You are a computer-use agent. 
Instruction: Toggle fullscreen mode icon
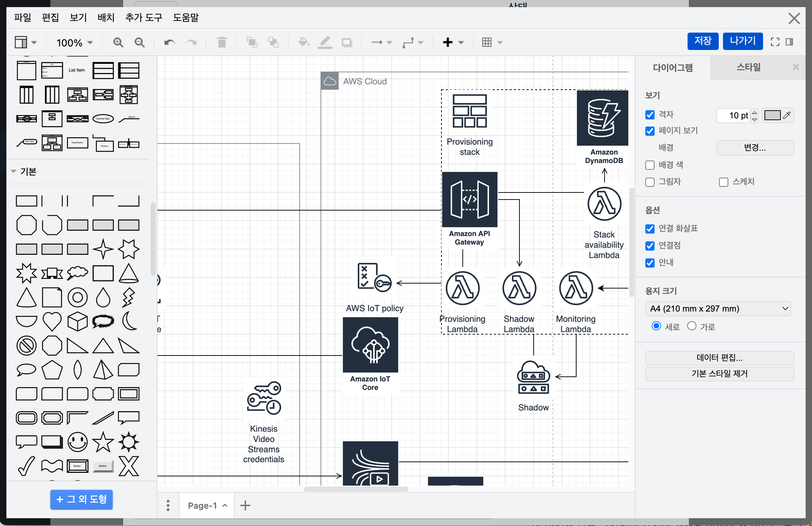775,42
